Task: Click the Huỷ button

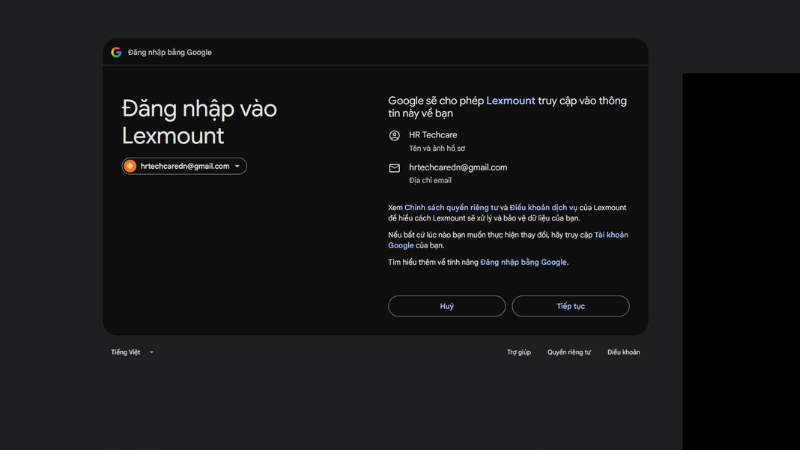Action: pos(446,306)
